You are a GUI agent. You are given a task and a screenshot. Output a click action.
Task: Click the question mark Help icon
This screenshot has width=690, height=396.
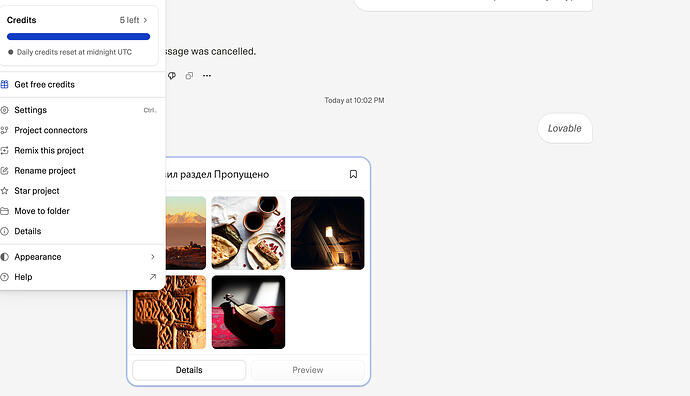coord(4,277)
